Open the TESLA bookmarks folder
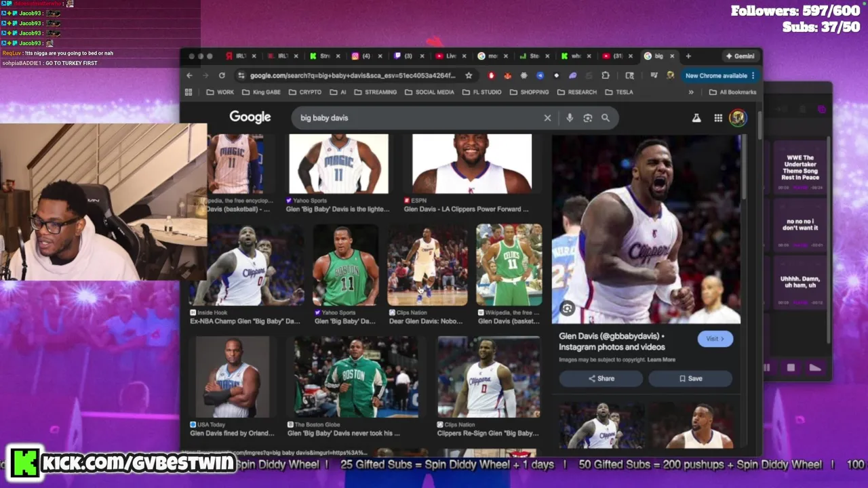868x488 pixels. point(618,92)
